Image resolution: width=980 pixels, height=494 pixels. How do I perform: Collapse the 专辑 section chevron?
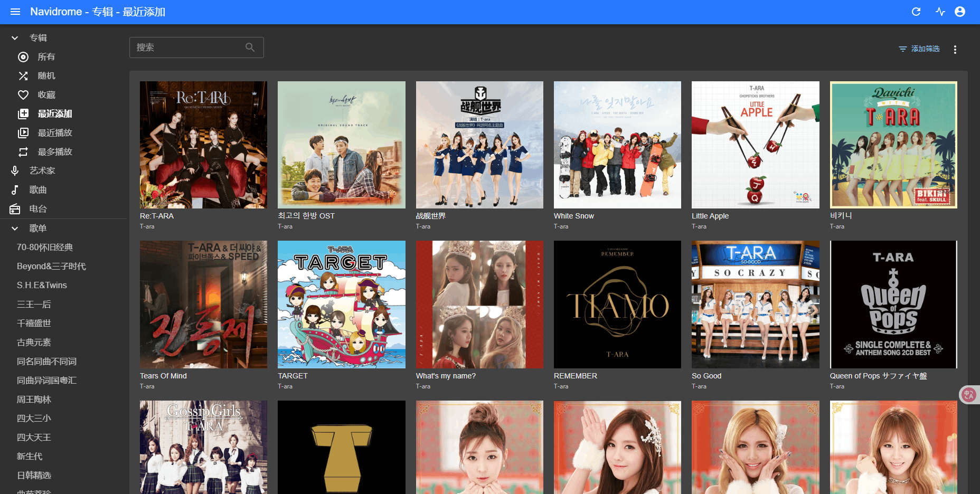coord(15,38)
